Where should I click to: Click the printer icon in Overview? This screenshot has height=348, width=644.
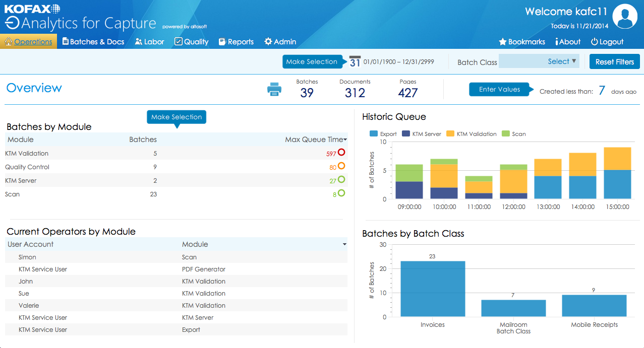[x=274, y=90]
